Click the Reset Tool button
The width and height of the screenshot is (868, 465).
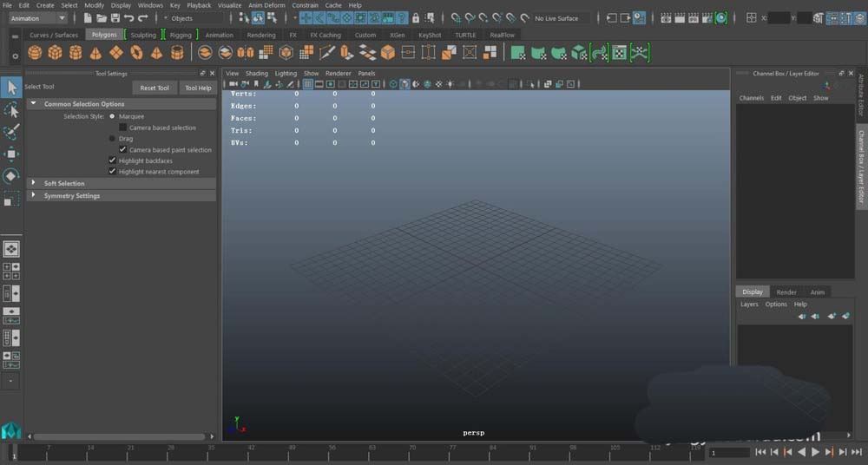tap(155, 88)
